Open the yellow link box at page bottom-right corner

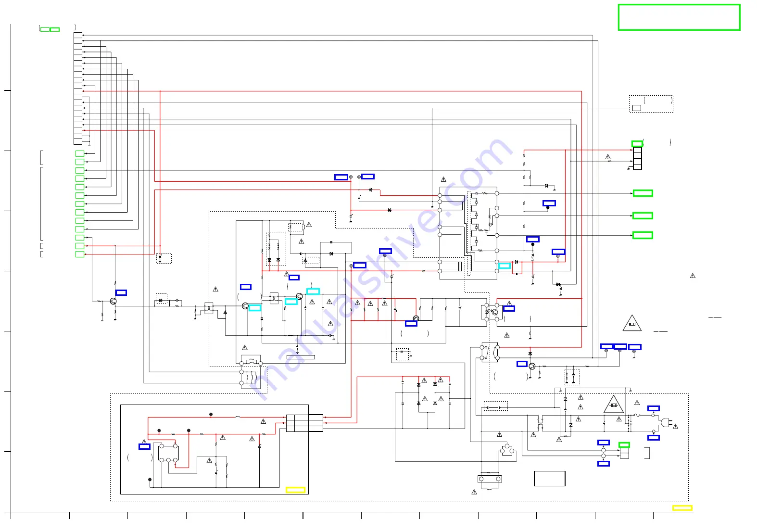click(x=682, y=507)
